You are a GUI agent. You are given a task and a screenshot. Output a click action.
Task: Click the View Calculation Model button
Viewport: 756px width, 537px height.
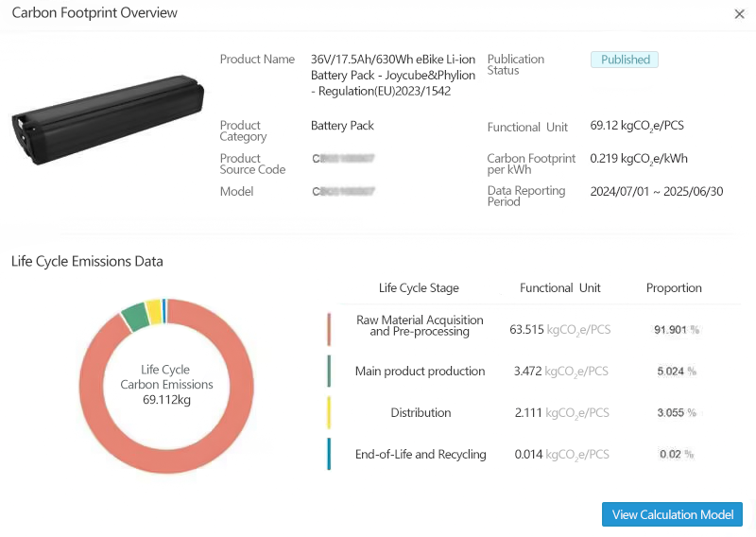coord(672,514)
